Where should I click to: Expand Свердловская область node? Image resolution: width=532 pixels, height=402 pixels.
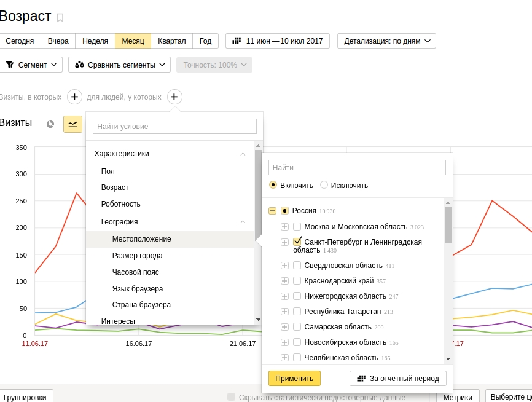click(x=284, y=266)
